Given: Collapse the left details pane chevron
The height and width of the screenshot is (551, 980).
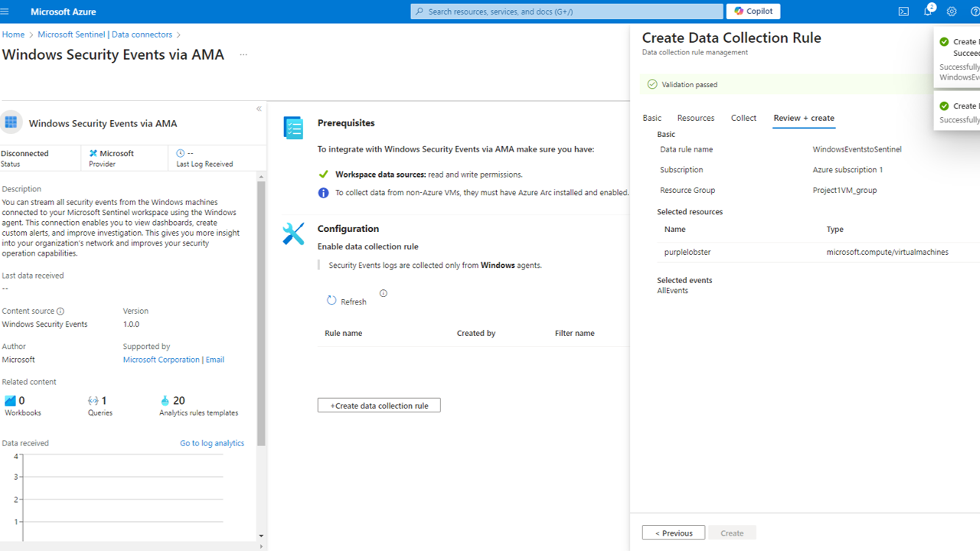Looking at the screenshot, I should [259, 109].
